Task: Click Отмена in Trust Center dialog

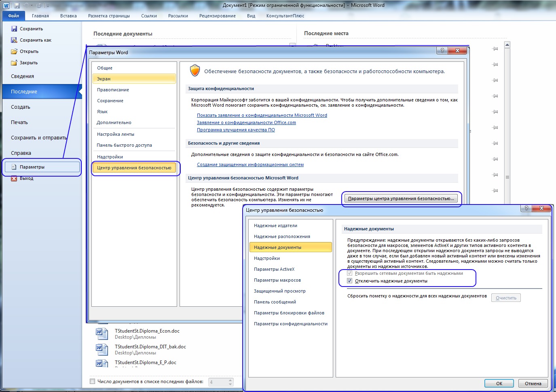Action: pos(533,384)
